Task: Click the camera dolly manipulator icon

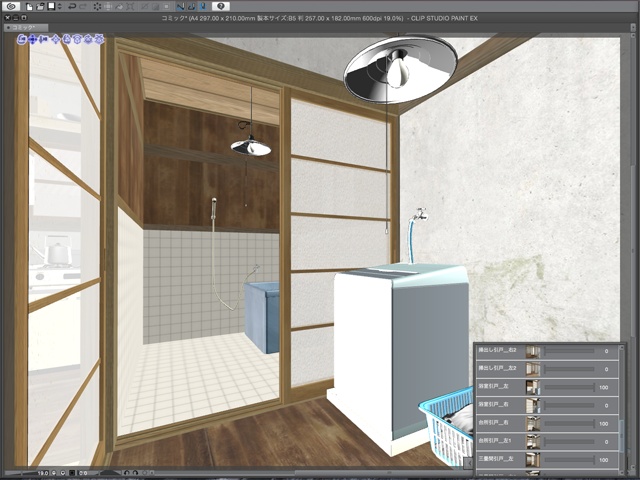Action: pyautogui.click(x=44, y=39)
